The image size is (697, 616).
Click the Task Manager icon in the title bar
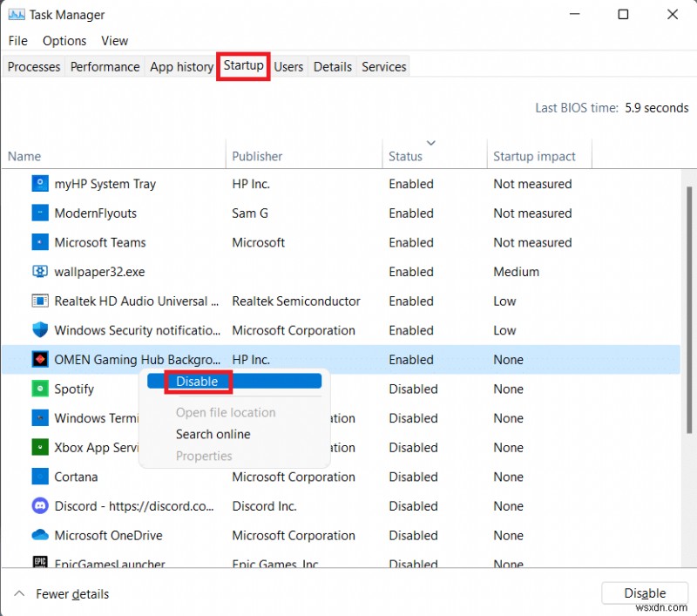tap(17, 14)
